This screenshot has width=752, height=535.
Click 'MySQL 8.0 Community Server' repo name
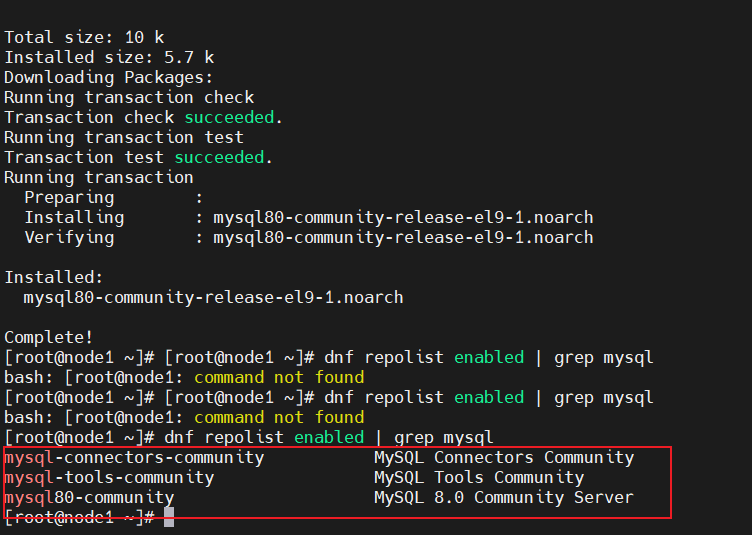point(504,498)
